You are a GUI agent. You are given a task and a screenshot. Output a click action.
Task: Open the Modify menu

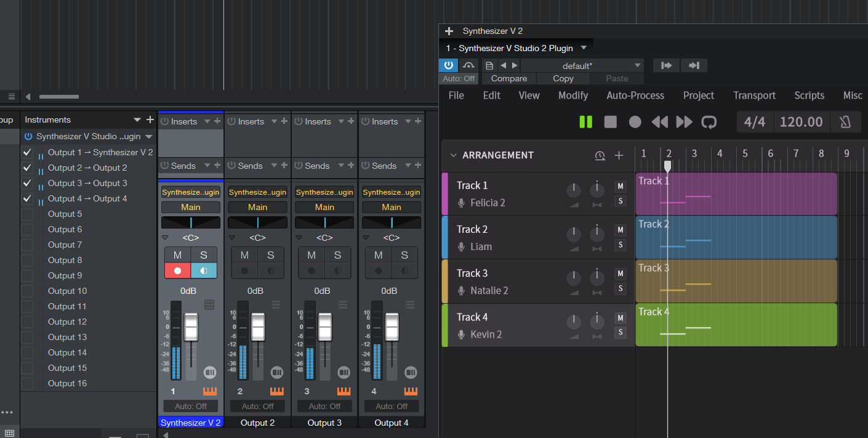coord(573,95)
